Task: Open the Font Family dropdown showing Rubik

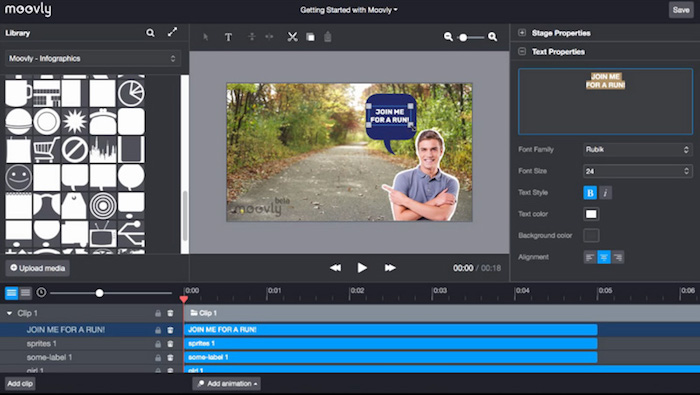Action: point(638,150)
